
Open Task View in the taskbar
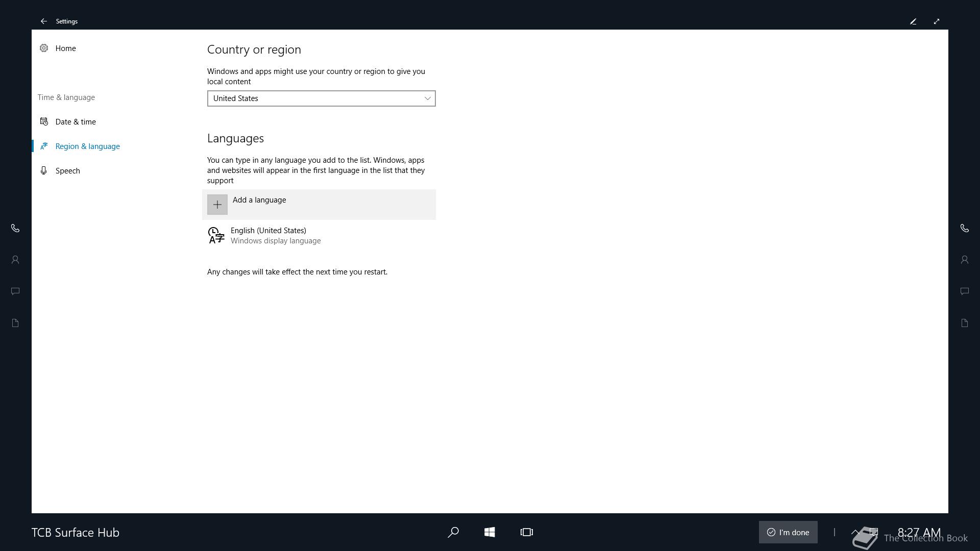pos(527,532)
